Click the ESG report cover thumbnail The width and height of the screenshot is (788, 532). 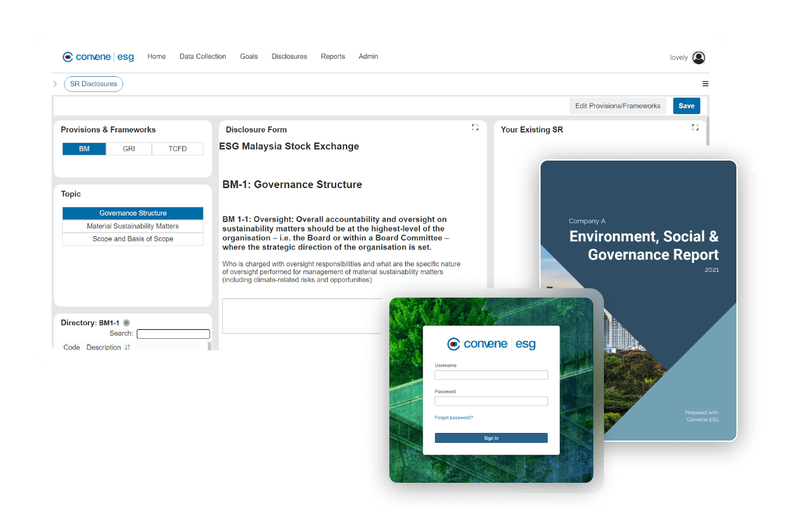coord(638,301)
